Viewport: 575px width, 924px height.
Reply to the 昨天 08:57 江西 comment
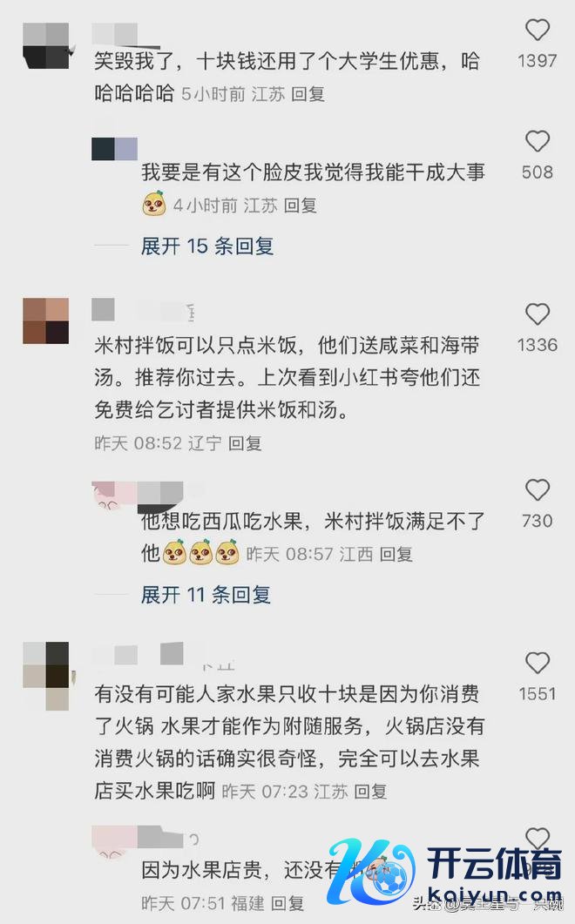point(396,554)
